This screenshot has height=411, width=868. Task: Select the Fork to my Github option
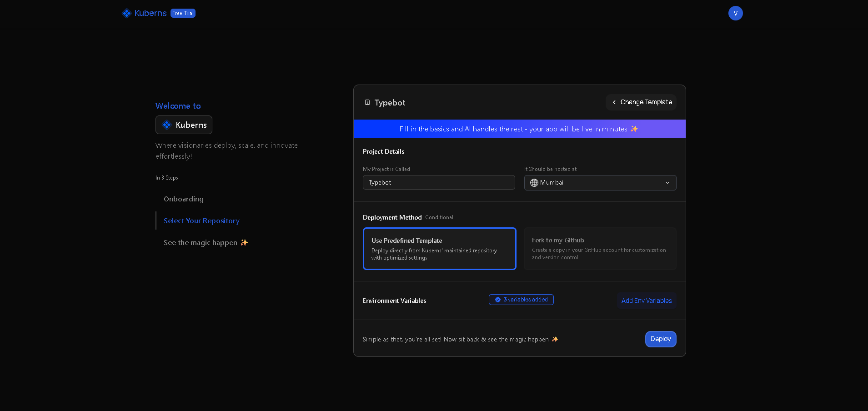(x=600, y=249)
